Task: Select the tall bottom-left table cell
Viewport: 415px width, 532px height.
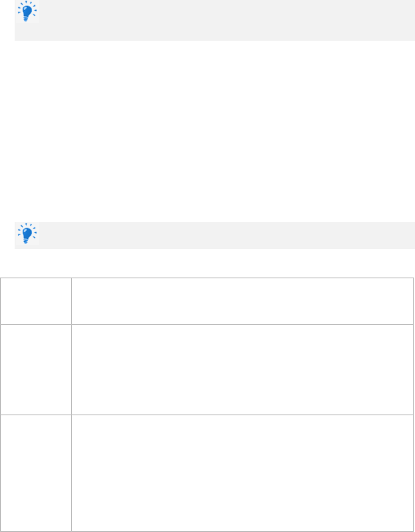Action: (36, 472)
